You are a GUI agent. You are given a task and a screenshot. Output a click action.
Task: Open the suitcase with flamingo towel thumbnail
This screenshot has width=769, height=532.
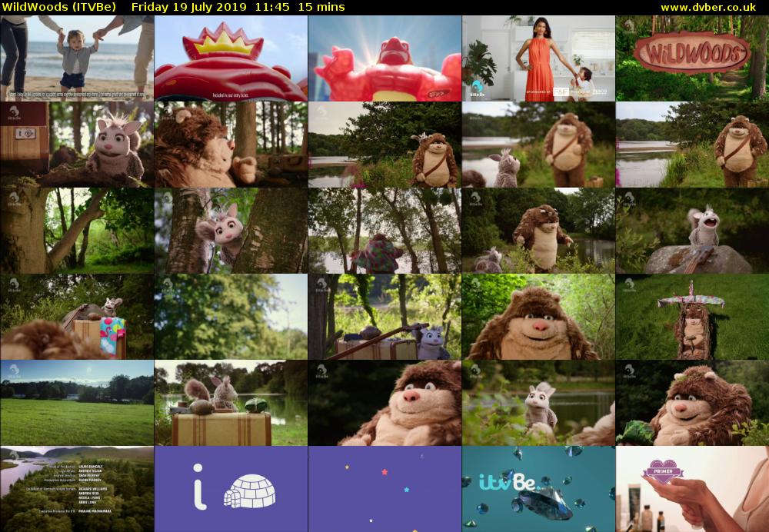[x=77, y=317]
